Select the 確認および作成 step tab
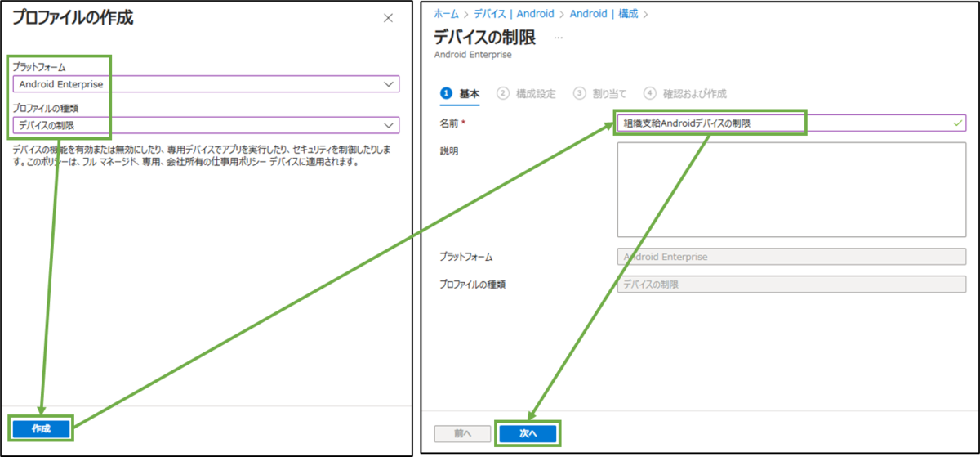 point(685,94)
